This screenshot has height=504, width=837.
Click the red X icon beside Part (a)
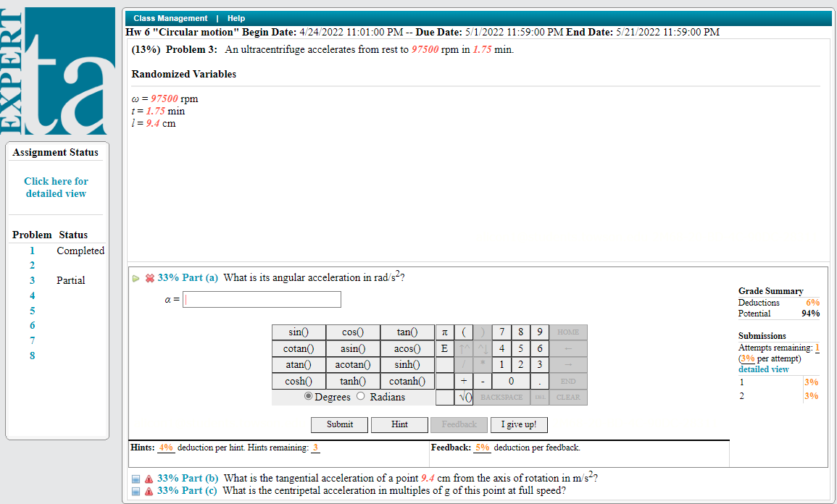coord(150,277)
